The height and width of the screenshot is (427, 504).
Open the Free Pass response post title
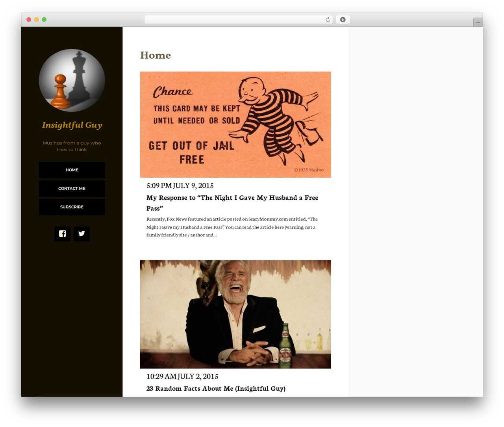coord(232,203)
